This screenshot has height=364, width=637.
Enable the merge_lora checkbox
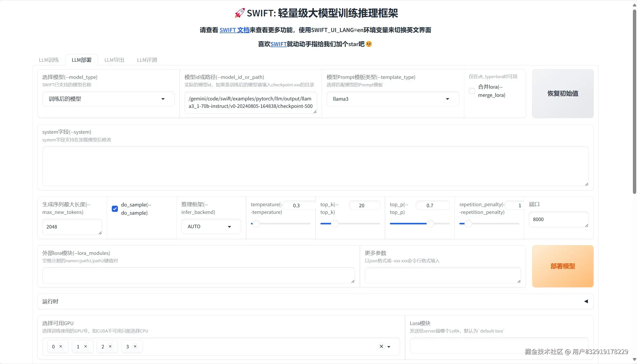tap(472, 91)
